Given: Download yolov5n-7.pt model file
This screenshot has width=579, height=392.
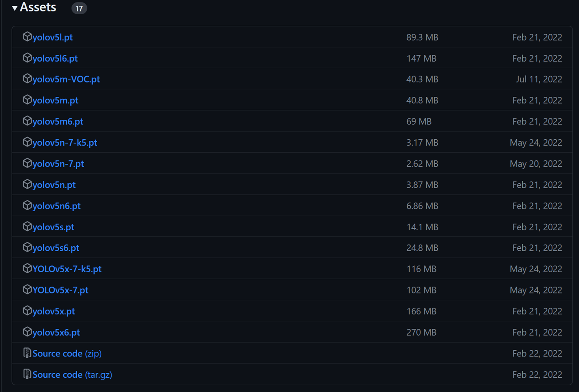Looking at the screenshot, I should coord(58,164).
